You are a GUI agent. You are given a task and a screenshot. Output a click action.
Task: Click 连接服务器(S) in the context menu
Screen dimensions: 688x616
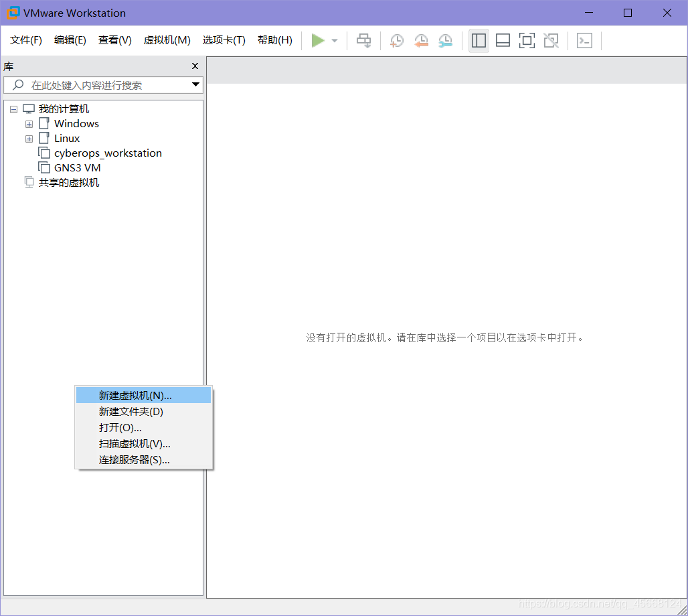[135, 459]
